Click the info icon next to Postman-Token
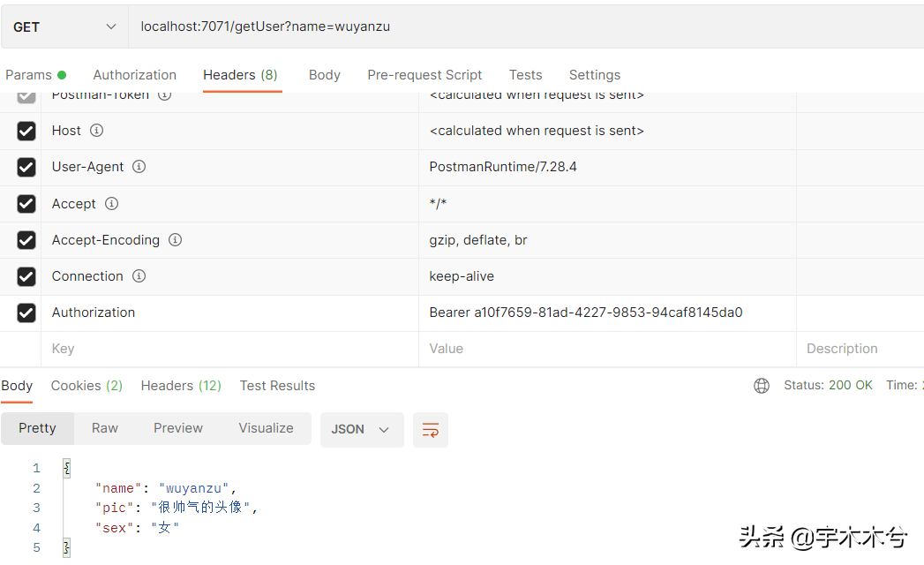The image size is (924, 565). (163, 94)
